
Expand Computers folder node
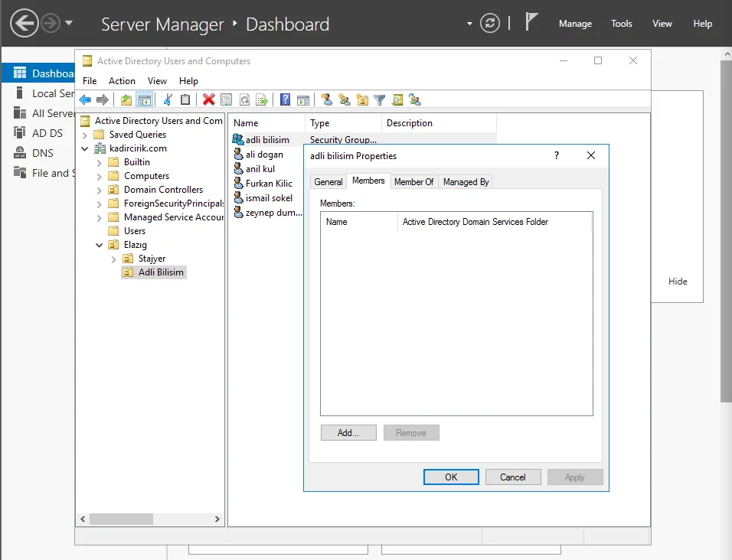click(x=99, y=177)
